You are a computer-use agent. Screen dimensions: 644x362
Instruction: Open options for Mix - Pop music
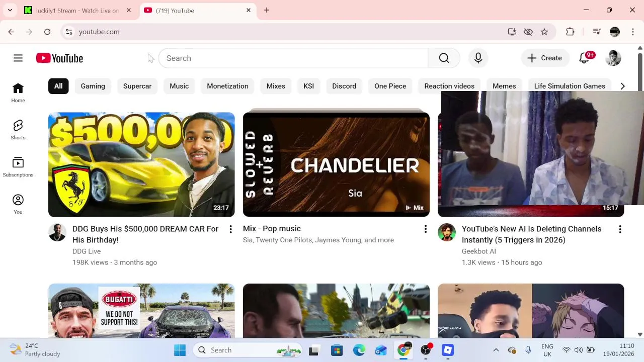pyautogui.click(x=425, y=229)
